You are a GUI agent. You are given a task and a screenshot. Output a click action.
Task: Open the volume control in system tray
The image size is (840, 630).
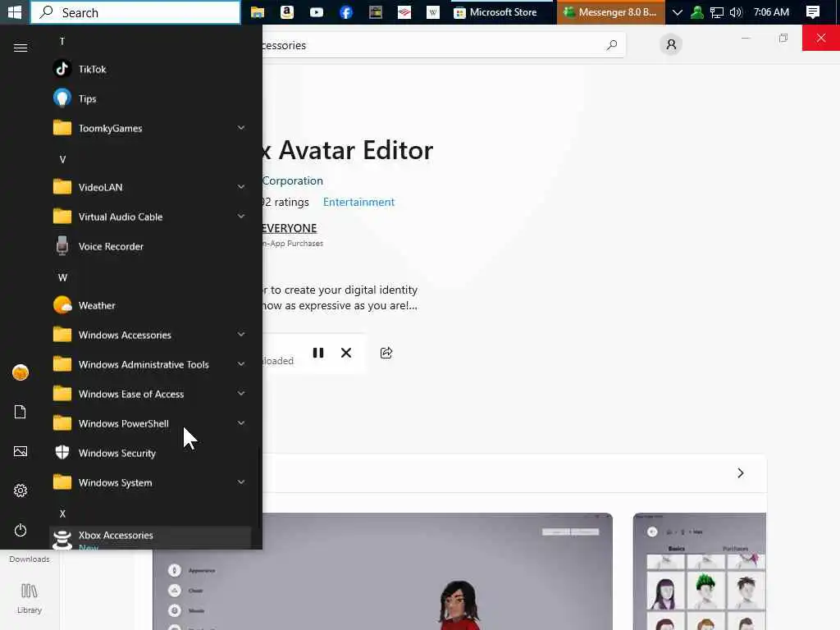coord(736,11)
